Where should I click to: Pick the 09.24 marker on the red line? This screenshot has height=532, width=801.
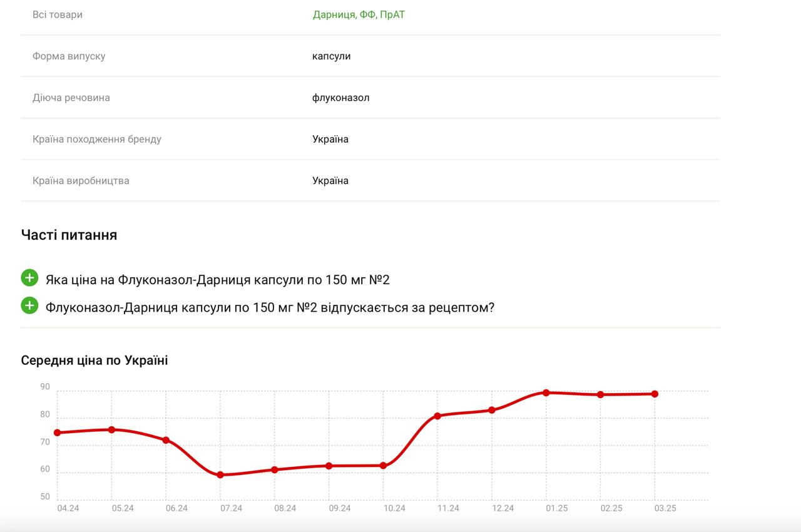pyautogui.click(x=329, y=466)
